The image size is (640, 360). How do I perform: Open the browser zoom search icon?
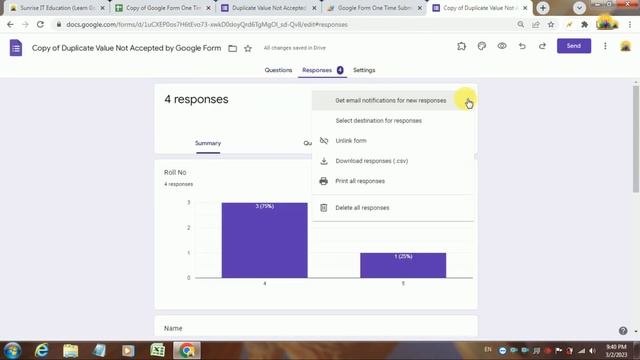click(520, 24)
